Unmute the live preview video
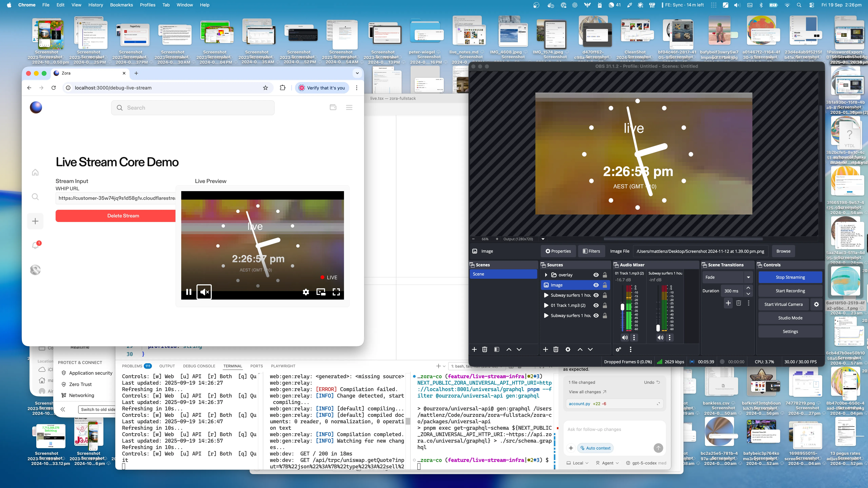Viewport: 868px width, 488px height. click(204, 292)
